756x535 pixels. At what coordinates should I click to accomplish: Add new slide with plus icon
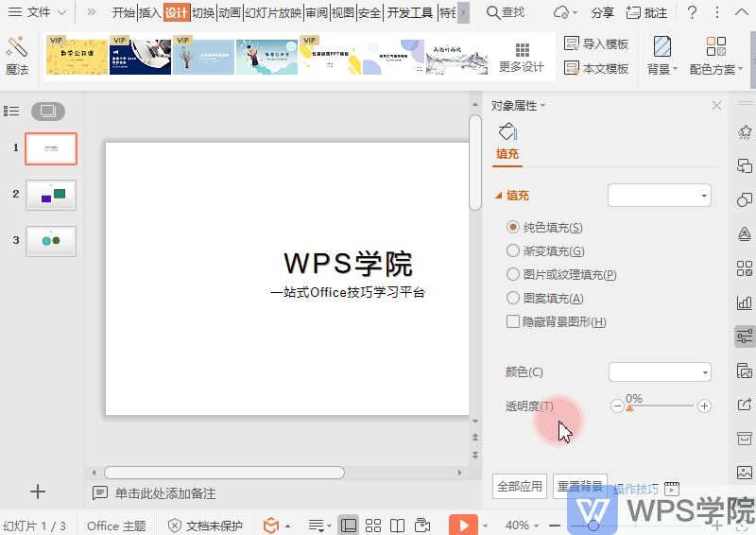[38, 492]
